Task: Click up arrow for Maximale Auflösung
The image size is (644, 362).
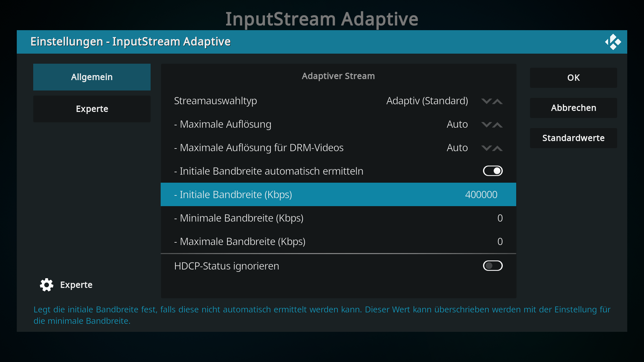Action: coord(497,124)
